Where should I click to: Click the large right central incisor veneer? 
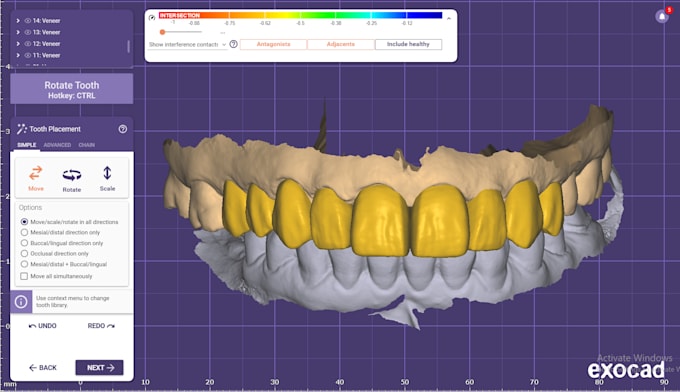click(380, 220)
